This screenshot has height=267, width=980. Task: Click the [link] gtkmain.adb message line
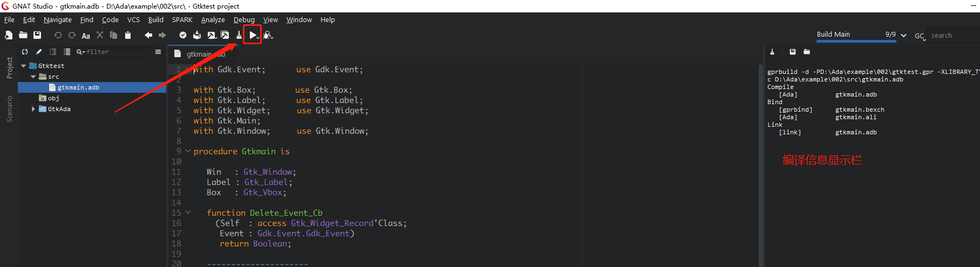point(827,132)
